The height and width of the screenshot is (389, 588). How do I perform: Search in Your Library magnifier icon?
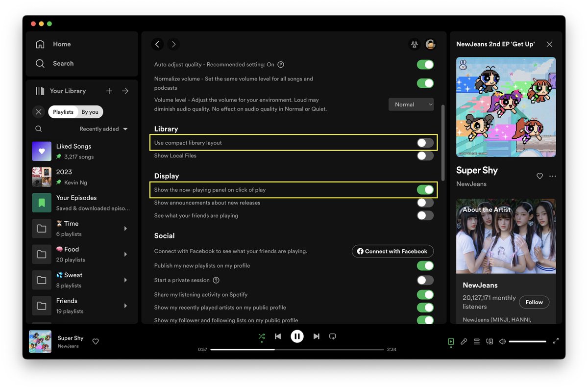click(x=39, y=129)
